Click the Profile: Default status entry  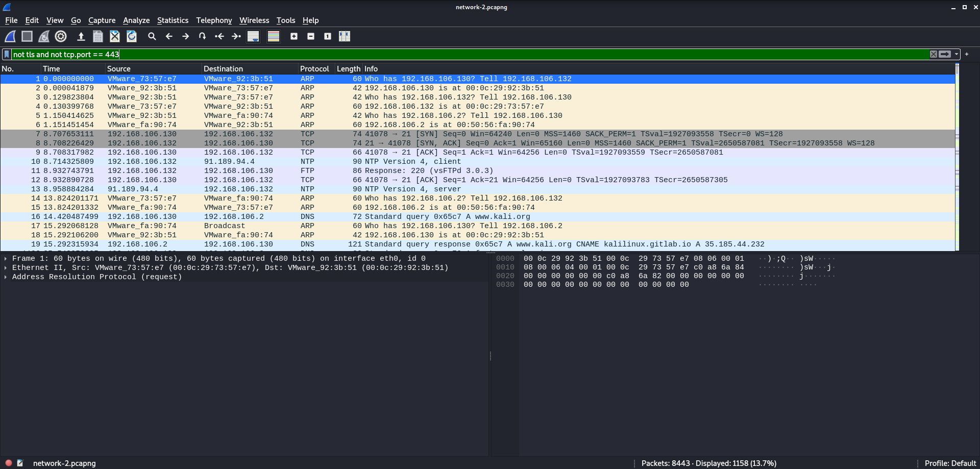coord(950,463)
